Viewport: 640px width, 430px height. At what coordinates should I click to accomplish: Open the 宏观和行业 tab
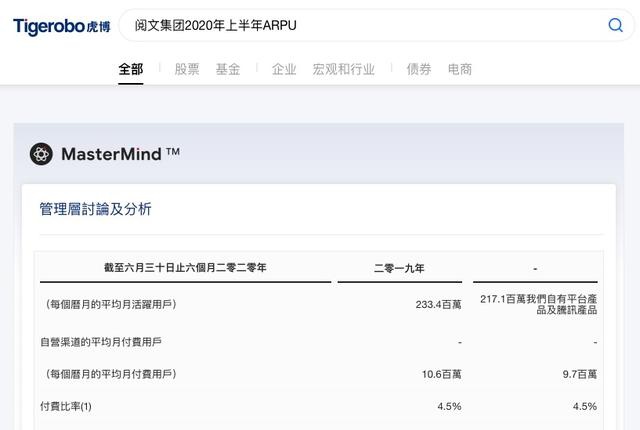tap(344, 69)
